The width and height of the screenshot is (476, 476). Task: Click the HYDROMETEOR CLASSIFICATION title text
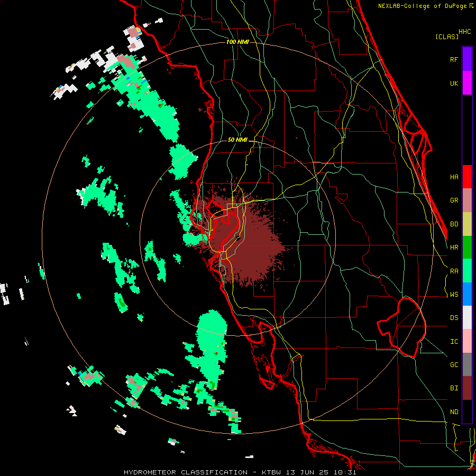coord(186,472)
